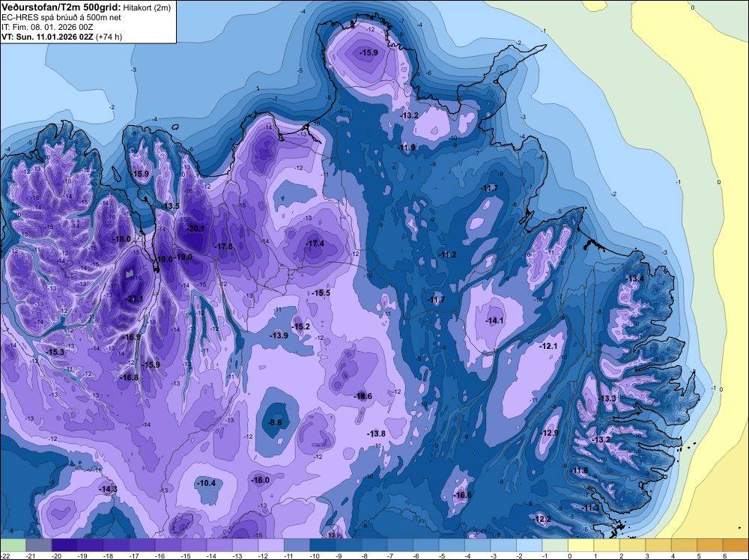
Task: Select the -16.9 temperature label
Action: tap(131, 337)
